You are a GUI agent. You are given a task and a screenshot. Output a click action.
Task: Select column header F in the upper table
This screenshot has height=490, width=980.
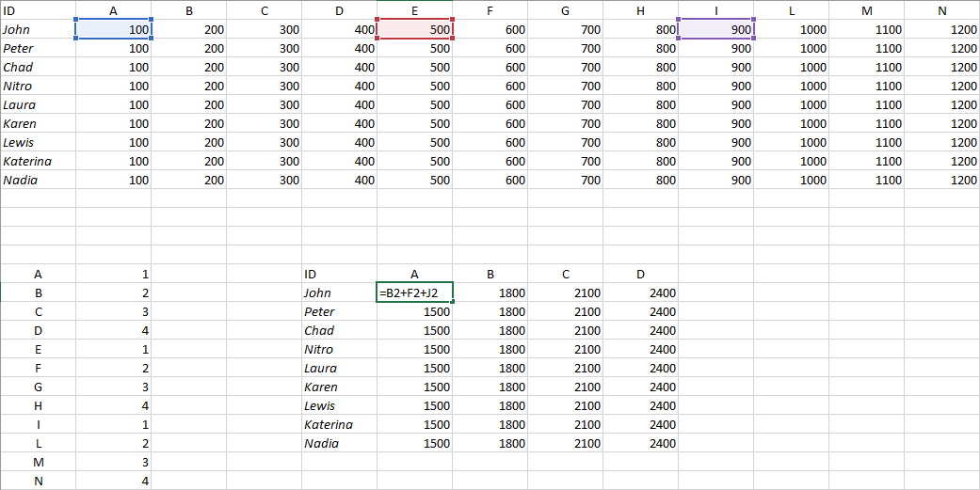tap(490, 10)
